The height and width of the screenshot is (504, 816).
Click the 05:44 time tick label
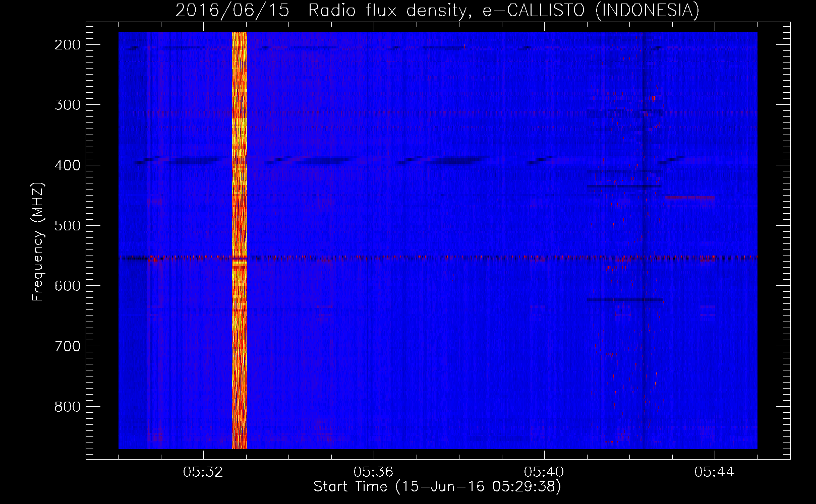(715, 472)
